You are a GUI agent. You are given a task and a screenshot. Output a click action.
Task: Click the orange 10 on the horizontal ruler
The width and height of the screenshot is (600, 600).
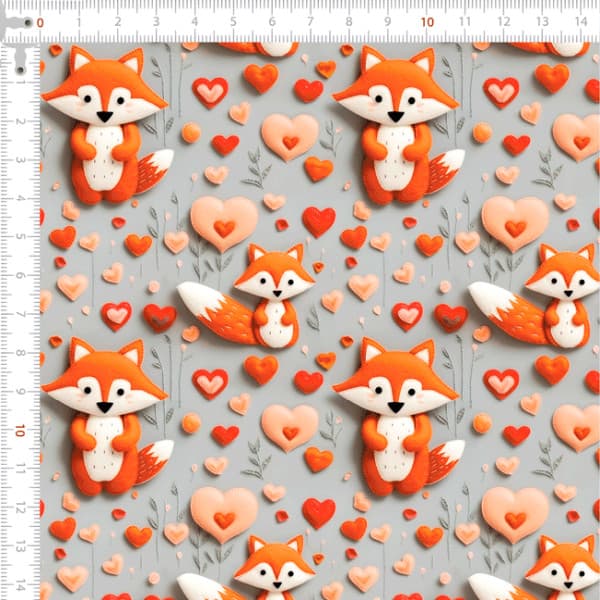click(427, 22)
